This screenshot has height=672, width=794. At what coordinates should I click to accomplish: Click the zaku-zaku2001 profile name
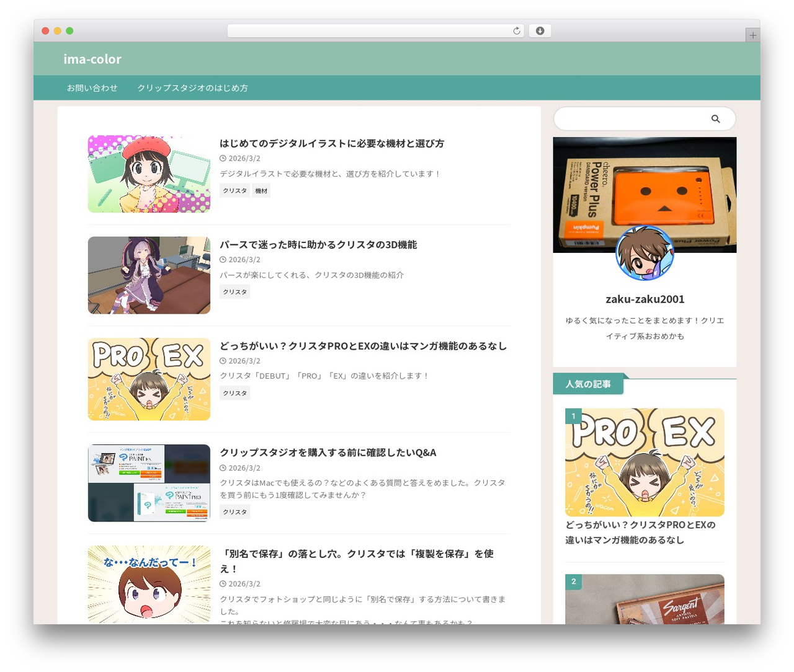tap(645, 299)
